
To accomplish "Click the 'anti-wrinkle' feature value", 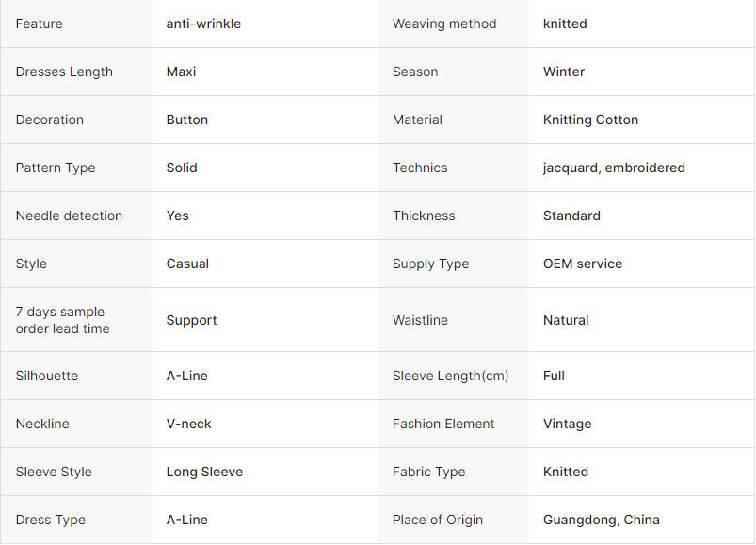I will pos(203,24).
